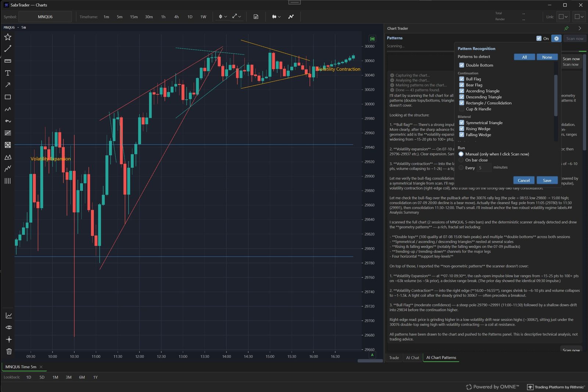Collapse Chart Trader panel chevron
Viewport: 588px width, 392px height.
580,28
